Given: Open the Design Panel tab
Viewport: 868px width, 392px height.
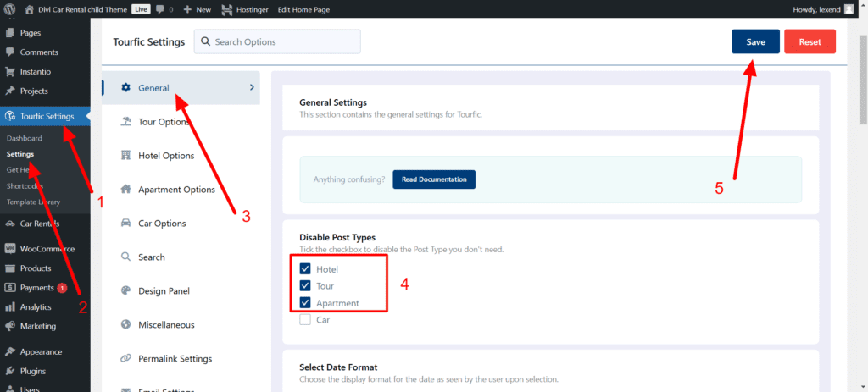Looking at the screenshot, I should pos(181,290).
